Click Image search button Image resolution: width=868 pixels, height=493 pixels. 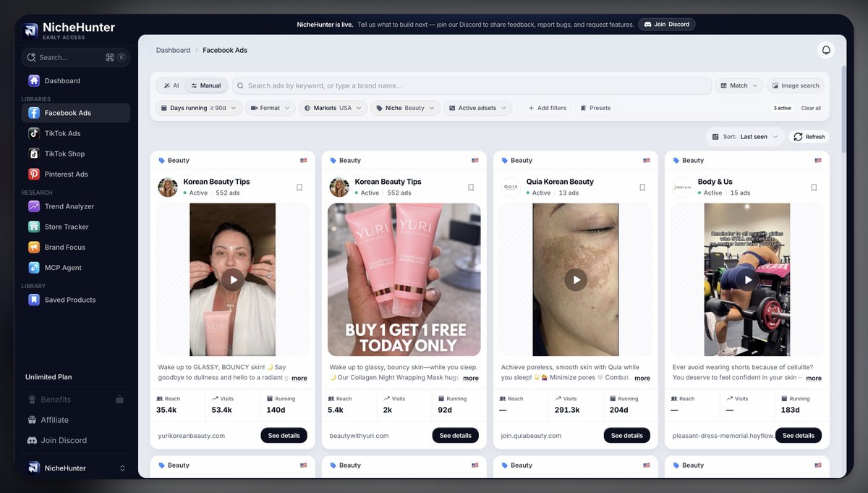(x=796, y=85)
